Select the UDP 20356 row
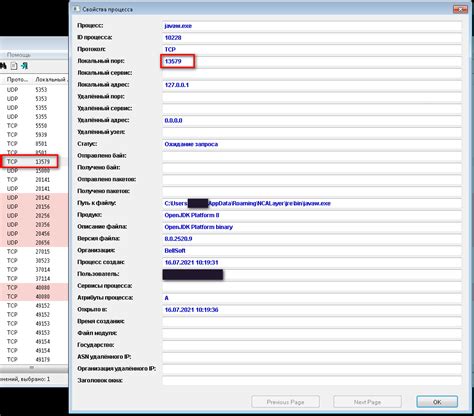The image size is (474, 416). pos(34,225)
